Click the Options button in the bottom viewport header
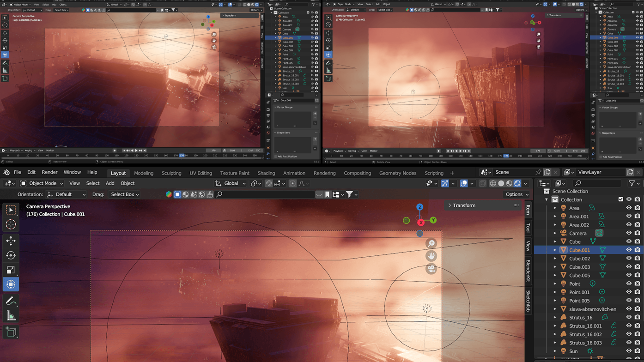 [516, 194]
